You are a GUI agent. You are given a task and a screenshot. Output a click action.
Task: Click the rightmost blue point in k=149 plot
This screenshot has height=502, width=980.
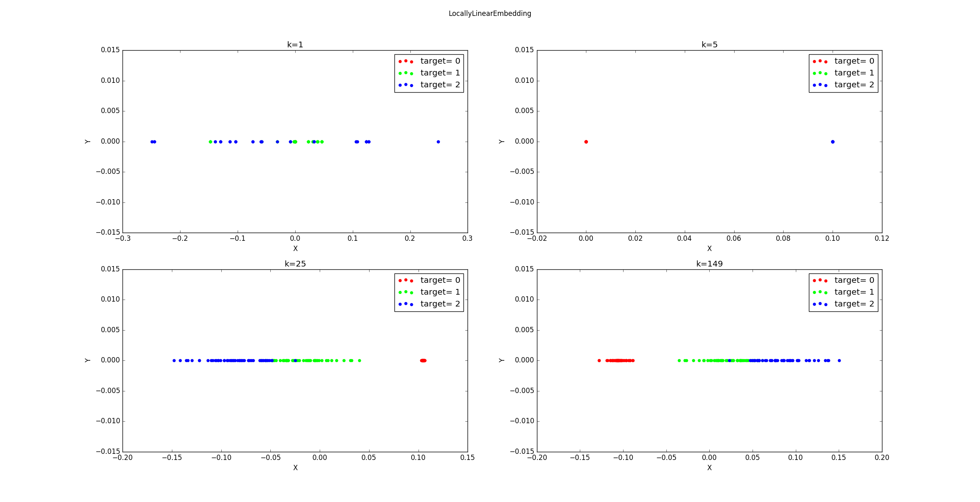[x=839, y=360]
